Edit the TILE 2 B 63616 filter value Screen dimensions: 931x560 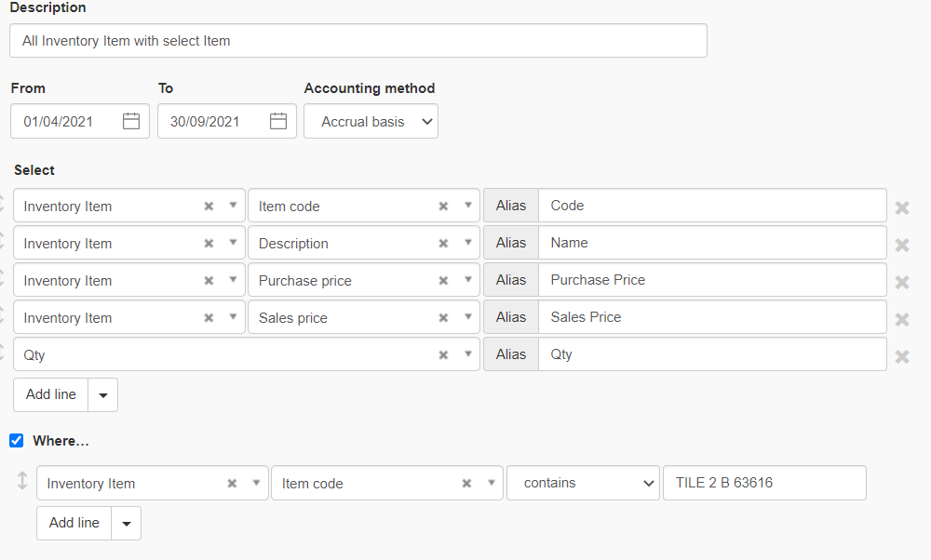763,484
